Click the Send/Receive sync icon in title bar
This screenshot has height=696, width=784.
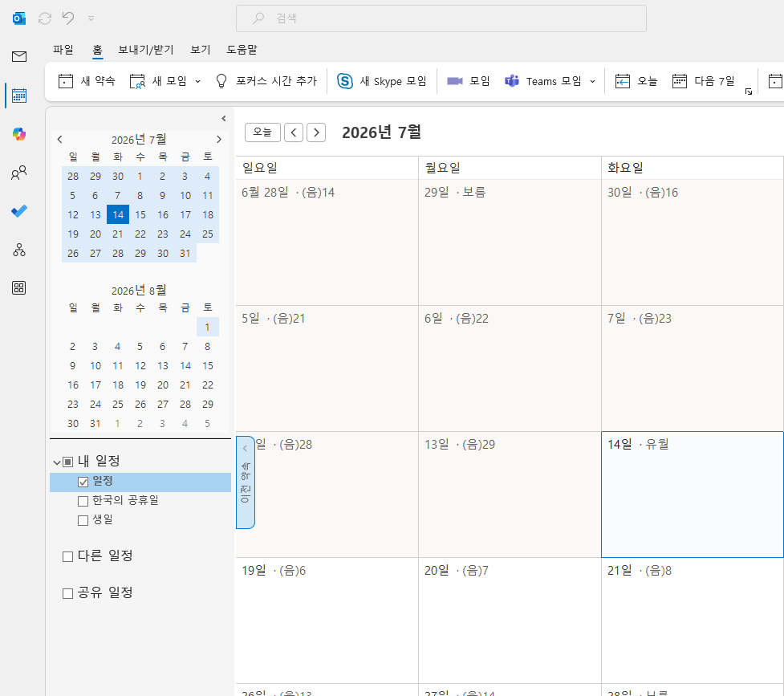coord(45,18)
